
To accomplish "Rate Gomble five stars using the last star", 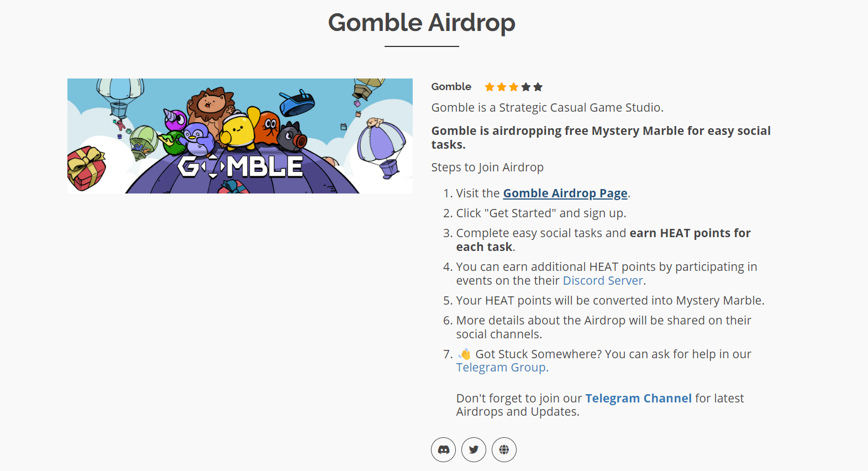I will (x=538, y=87).
